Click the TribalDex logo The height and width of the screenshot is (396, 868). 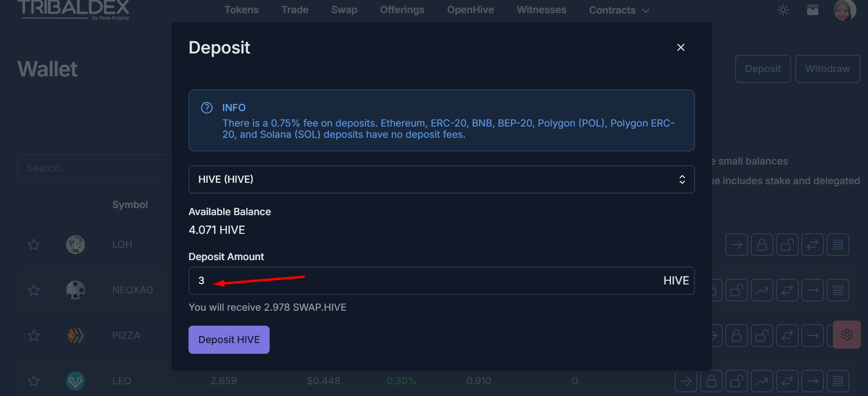(74, 10)
